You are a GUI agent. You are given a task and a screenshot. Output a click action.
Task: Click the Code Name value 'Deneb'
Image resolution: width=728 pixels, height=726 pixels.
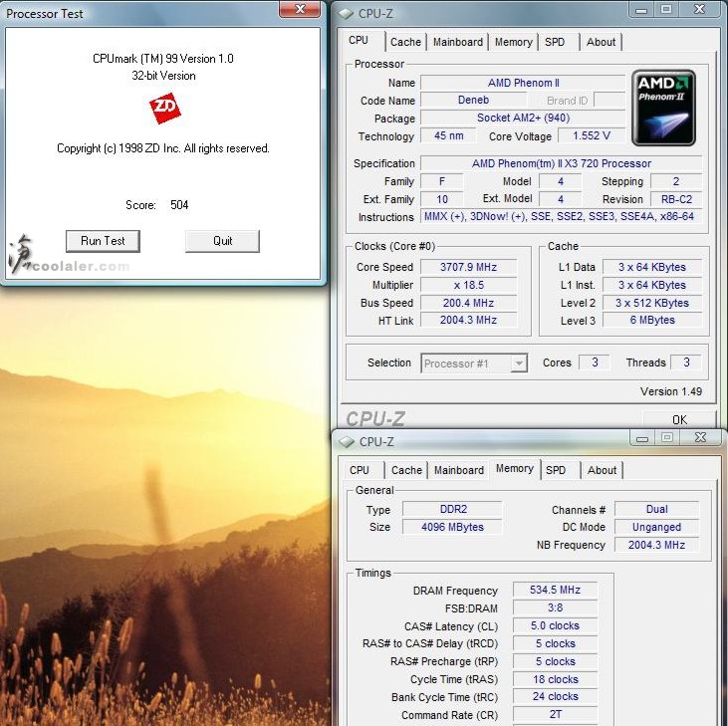(x=473, y=100)
